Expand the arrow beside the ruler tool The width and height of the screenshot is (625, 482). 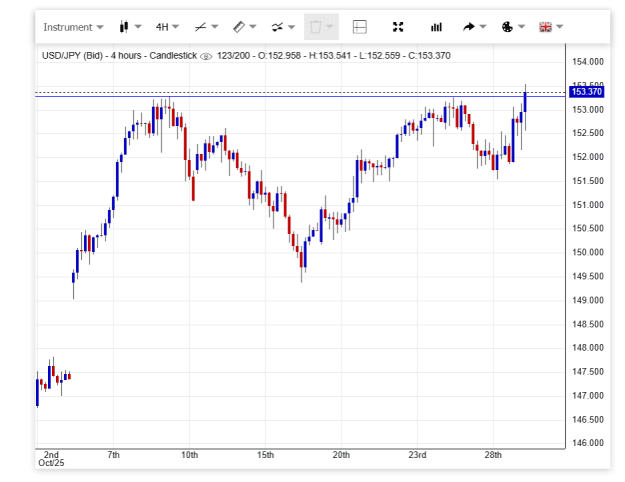[x=253, y=27]
